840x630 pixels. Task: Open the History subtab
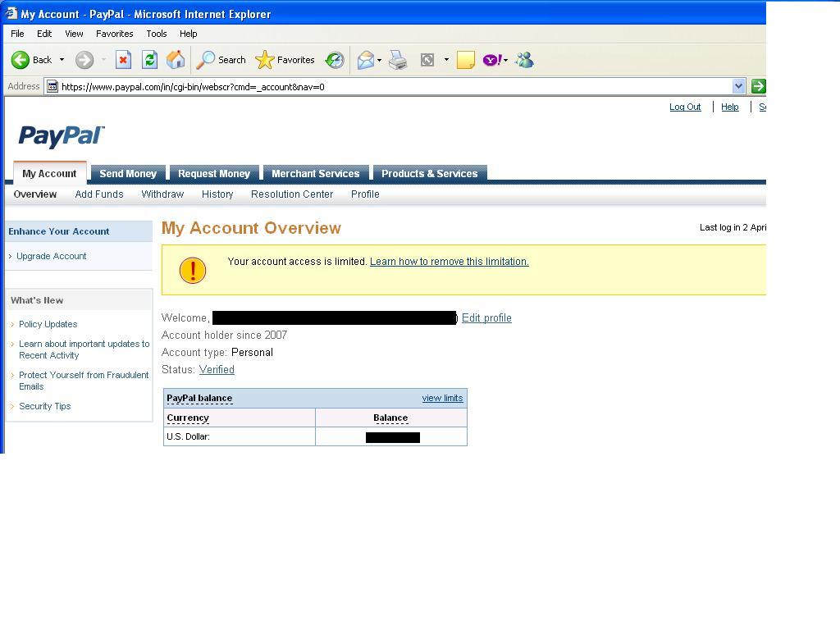click(217, 194)
